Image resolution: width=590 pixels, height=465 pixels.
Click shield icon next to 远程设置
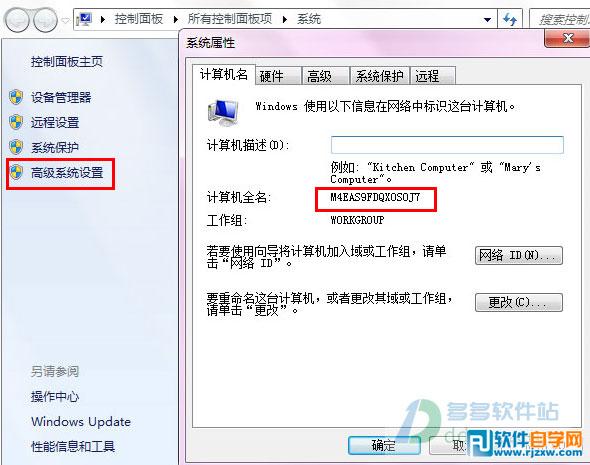[x=16, y=122]
